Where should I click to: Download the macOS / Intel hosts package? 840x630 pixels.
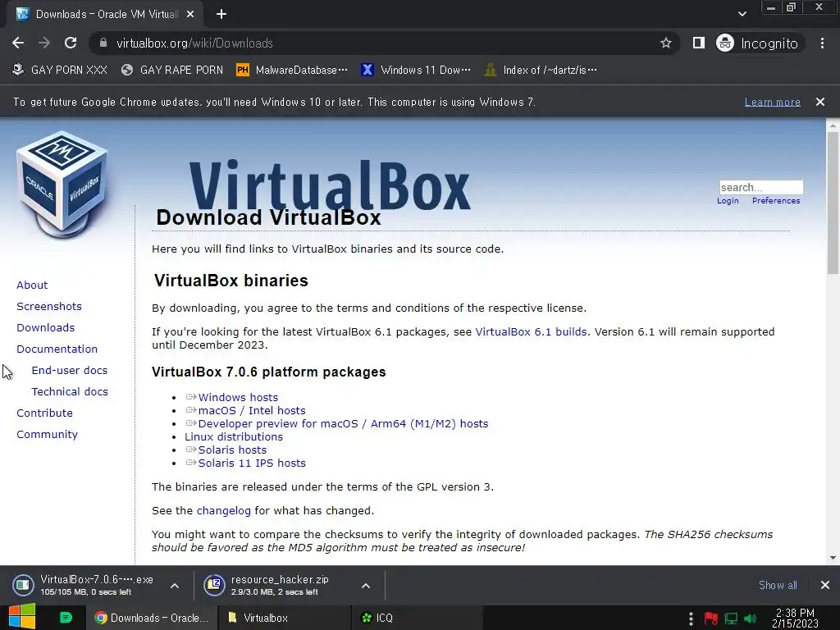pos(252,410)
